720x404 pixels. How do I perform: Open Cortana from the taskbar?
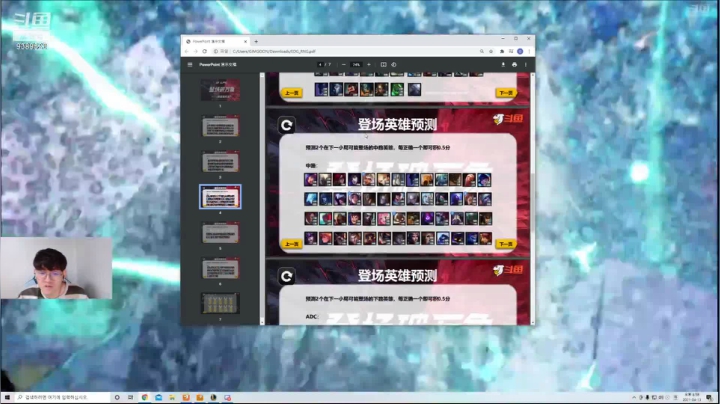117,398
